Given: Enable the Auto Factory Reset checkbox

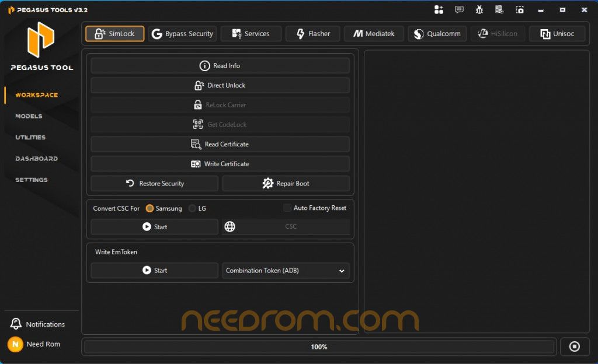Looking at the screenshot, I should tap(287, 208).
